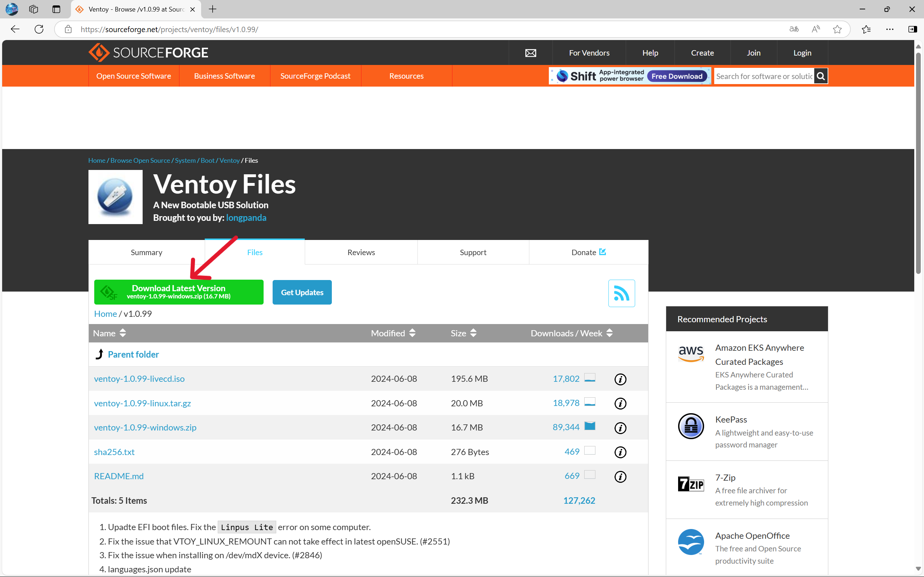
Task: Open the SourceForge Podcast menu item
Action: click(x=315, y=76)
